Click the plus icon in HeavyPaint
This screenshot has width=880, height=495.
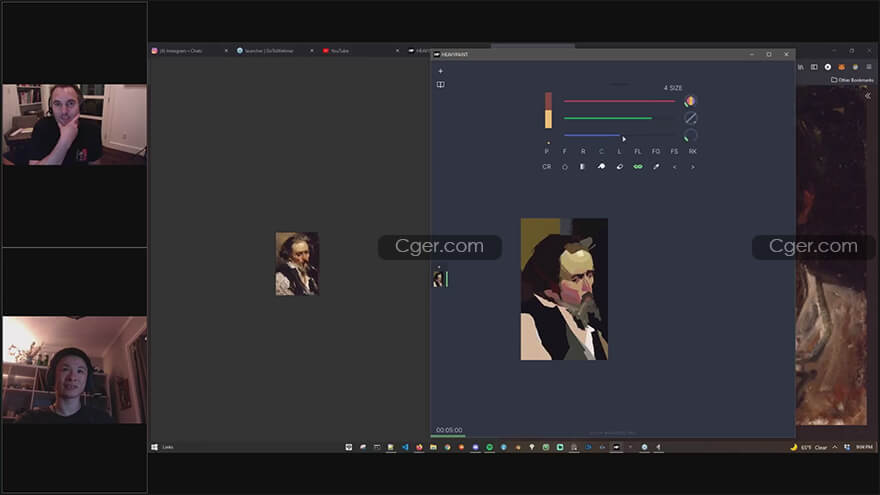(x=441, y=71)
